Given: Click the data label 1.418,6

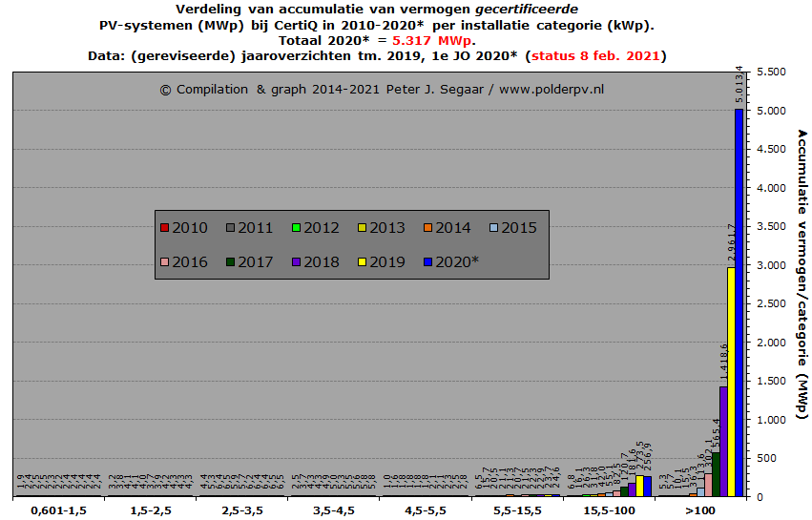Looking at the screenshot, I should click(723, 364).
